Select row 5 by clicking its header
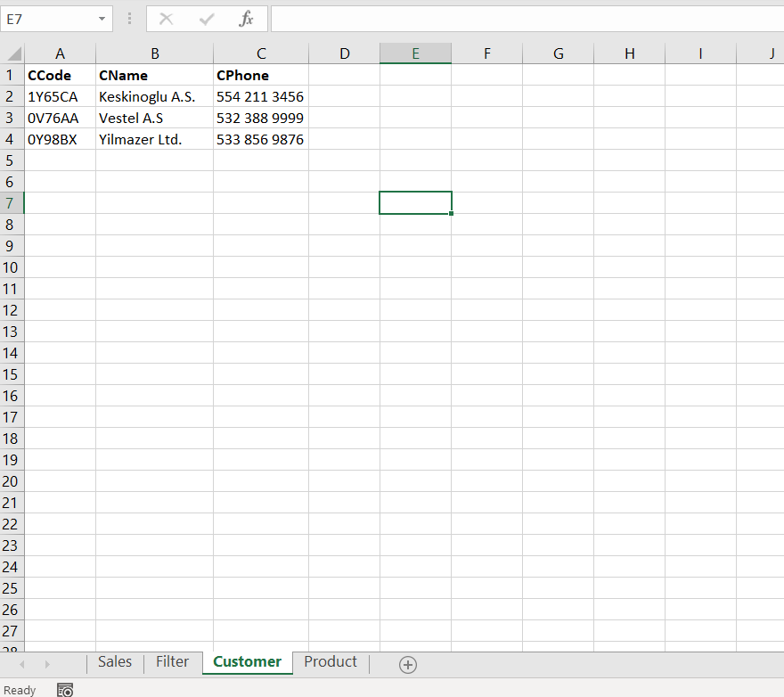The height and width of the screenshot is (697, 784). point(11,160)
